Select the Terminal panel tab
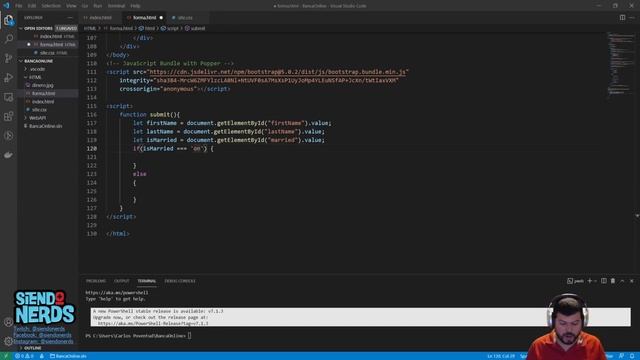Image resolution: width=640 pixels, height=360 pixels. click(x=147, y=281)
